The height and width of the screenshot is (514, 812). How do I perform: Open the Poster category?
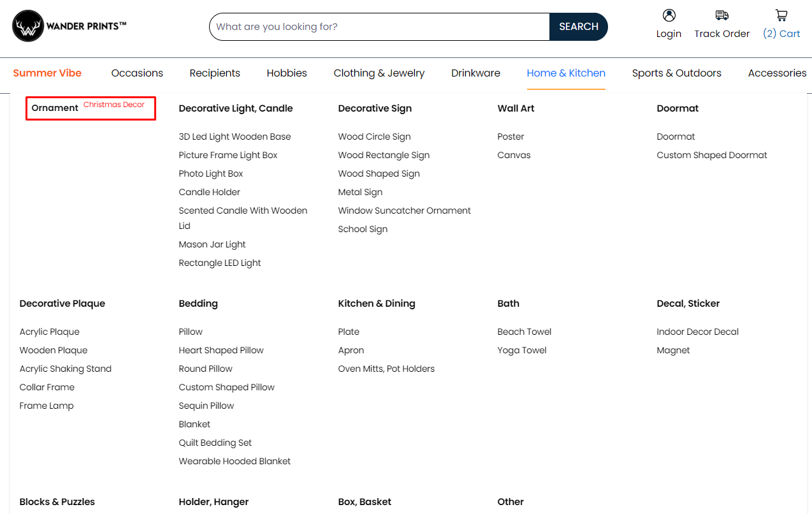click(511, 136)
